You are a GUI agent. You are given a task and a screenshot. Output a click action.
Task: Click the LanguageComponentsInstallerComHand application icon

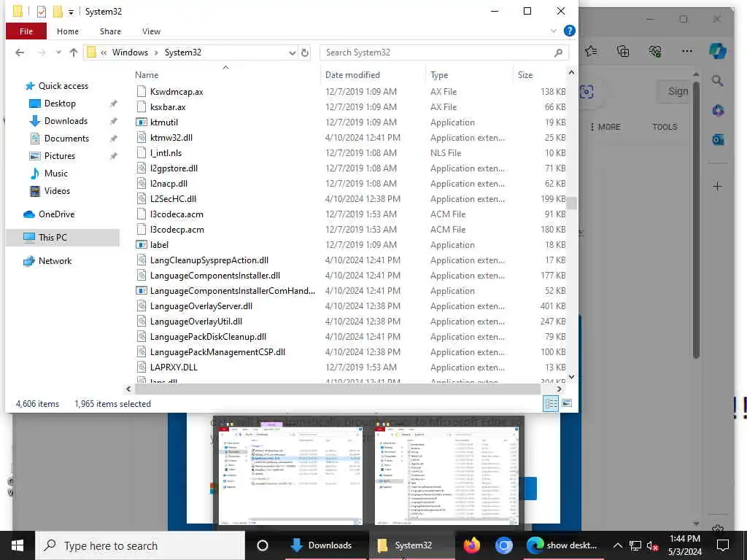pyautogui.click(x=141, y=290)
